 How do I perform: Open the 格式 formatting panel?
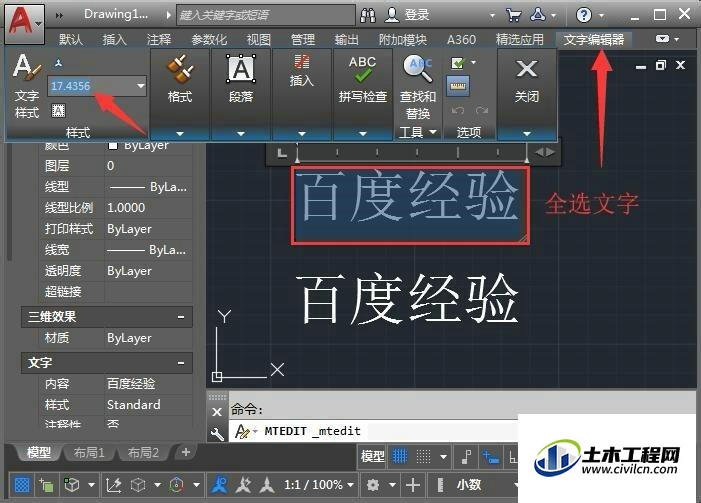(x=180, y=80)
